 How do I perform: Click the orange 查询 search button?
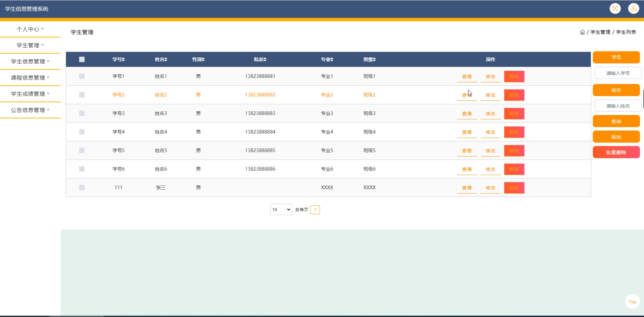pyautogui.click(x=616, y=122)
